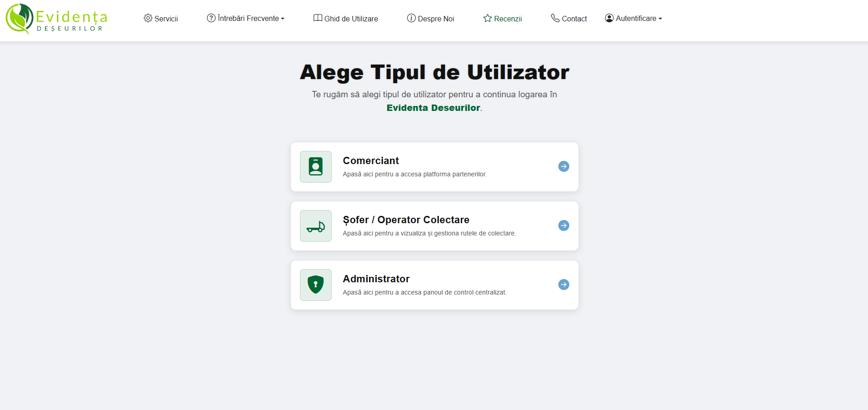Click the user circle icon for Autentificare
This screenshot has width=868, height=410.
[609, 18]
